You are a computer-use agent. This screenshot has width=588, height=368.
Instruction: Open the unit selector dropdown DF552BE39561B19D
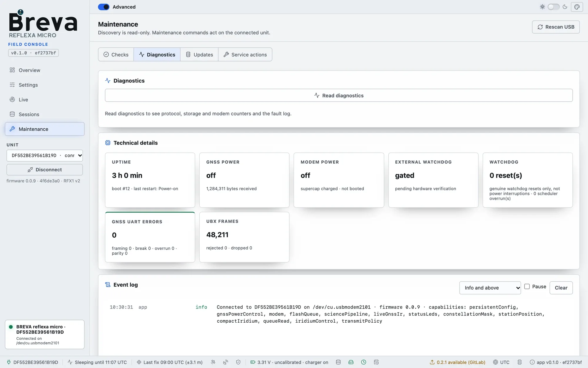click(45, 155)
